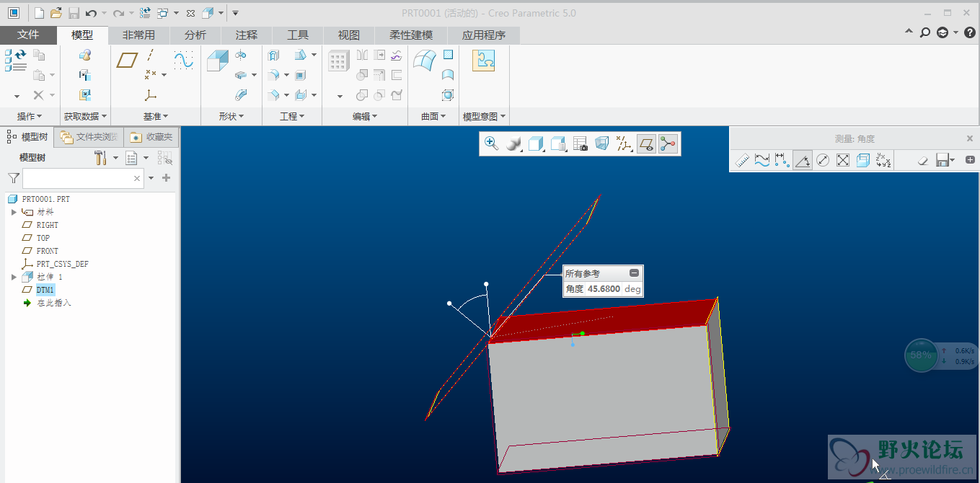Open a file with the folder icon

pos(56,13)
